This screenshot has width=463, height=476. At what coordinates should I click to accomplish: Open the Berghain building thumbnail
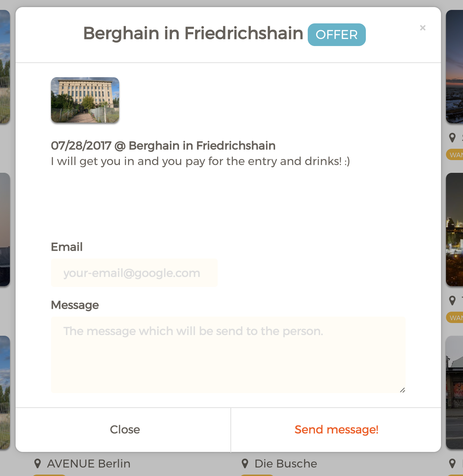(85, 100)
